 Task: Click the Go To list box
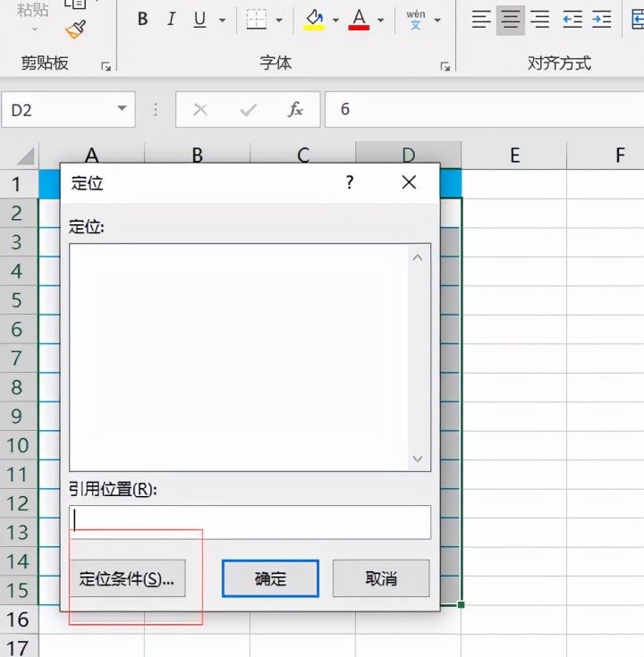250,358
